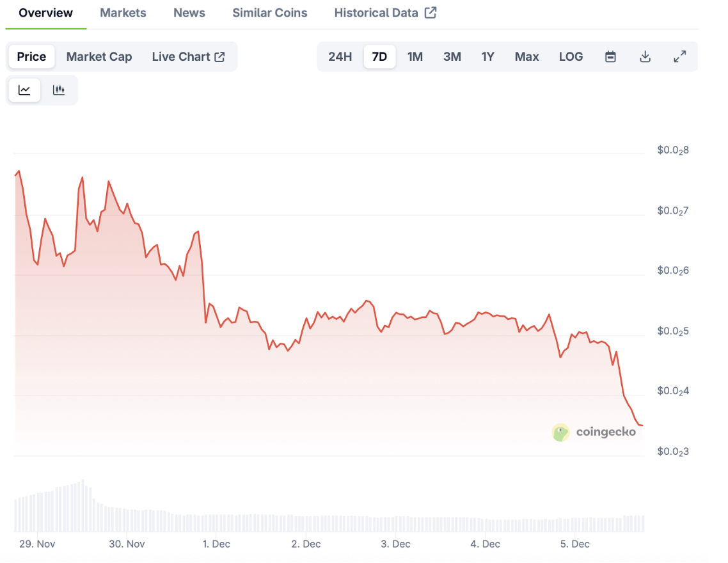This screenshot has height=563, width=728.
Task: Switch chart to Market Cap
Action: click(x=99, y=57)
